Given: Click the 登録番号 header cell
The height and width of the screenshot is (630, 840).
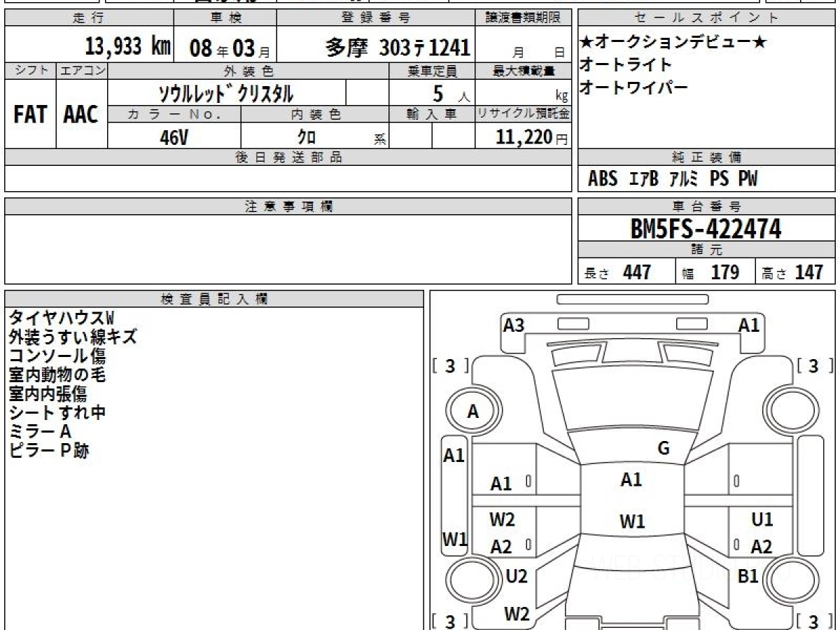Looking at the screenshot, I should (377, 18).
